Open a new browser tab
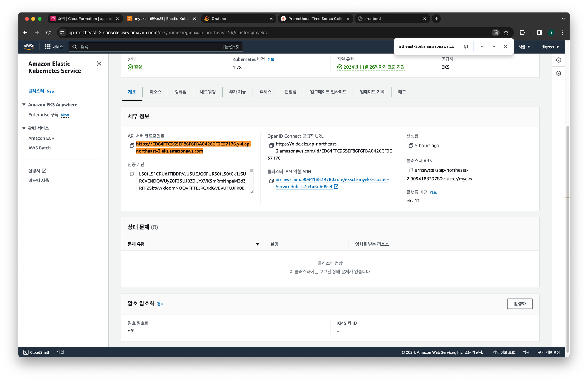The image size is (588, 381). pyautogui.click(x=436, y=19)
